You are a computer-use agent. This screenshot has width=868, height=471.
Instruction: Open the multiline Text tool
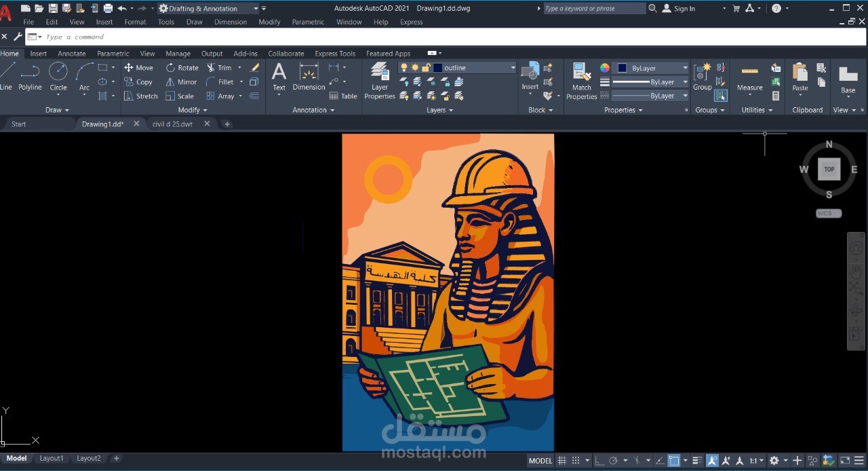coord(279,77)
